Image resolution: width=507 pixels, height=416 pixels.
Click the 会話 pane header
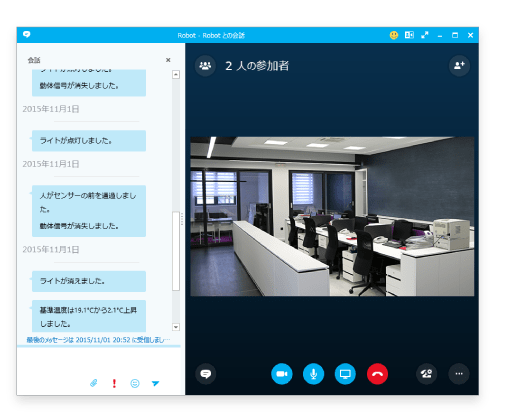click(x=34, y=60)
